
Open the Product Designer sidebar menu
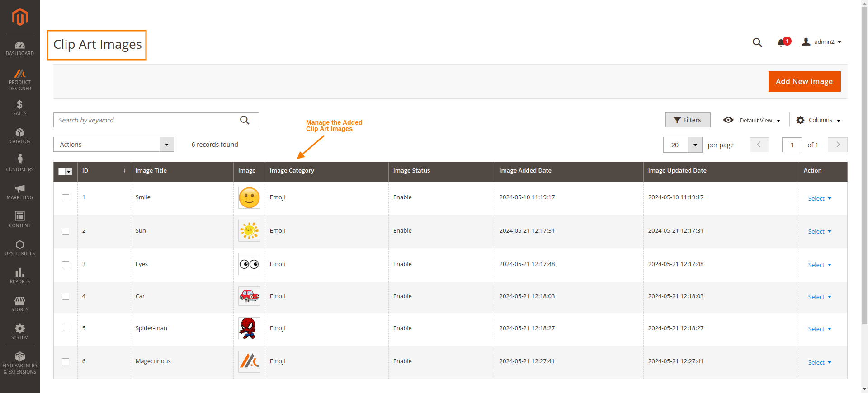click(x=20, y=80)
